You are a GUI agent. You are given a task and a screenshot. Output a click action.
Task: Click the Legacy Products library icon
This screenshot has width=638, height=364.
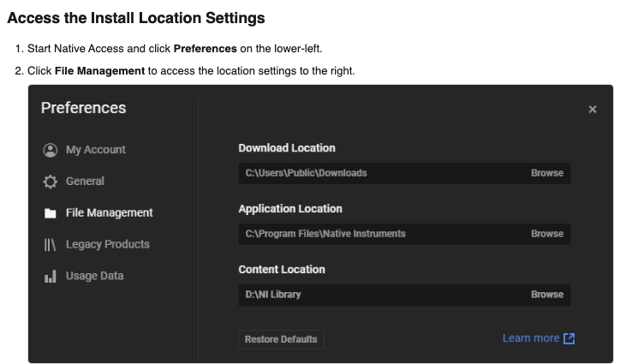pos(50,245)
